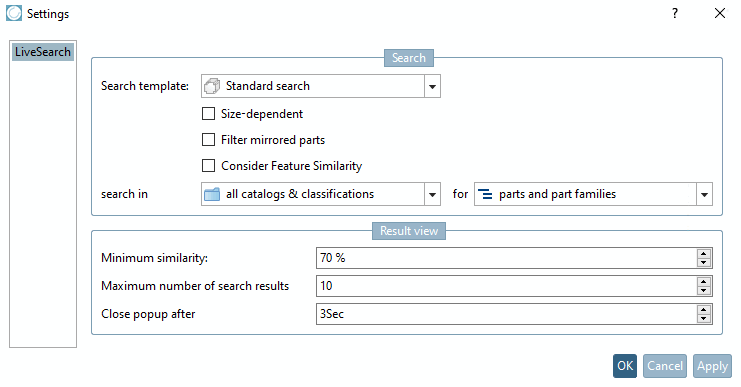Click the catalogs folder icon
The width and height of the screenshot is (741, 387).
click(212, 194)
